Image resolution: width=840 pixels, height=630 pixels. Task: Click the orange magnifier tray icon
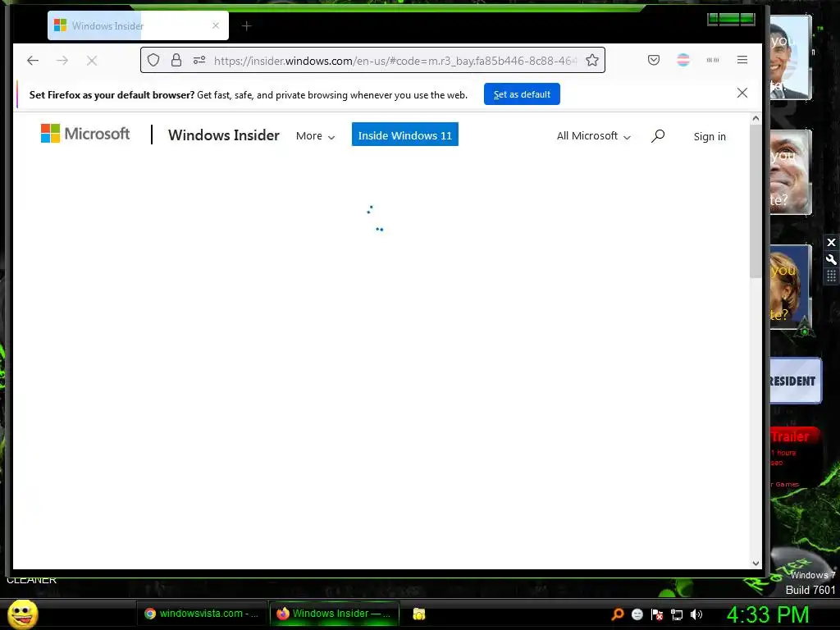point(618,614)
